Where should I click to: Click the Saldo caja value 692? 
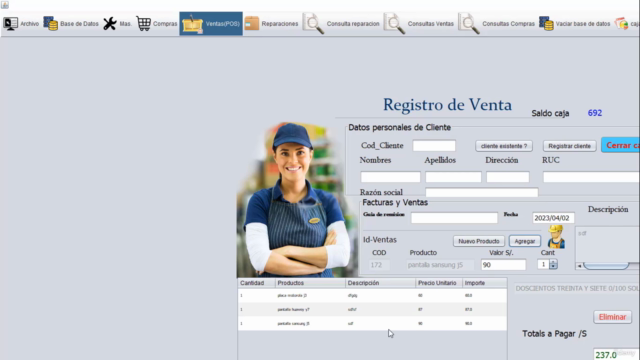click(595, 113)
